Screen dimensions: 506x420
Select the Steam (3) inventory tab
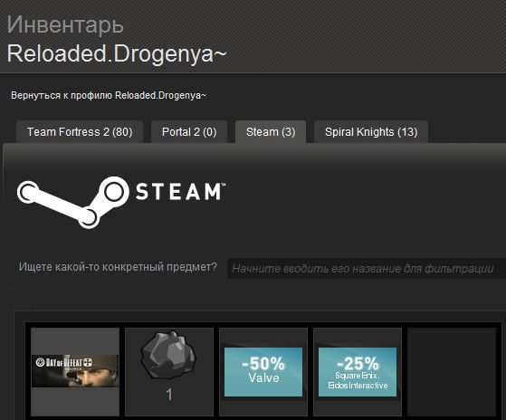pyautogui.click(x=271, y=131)
